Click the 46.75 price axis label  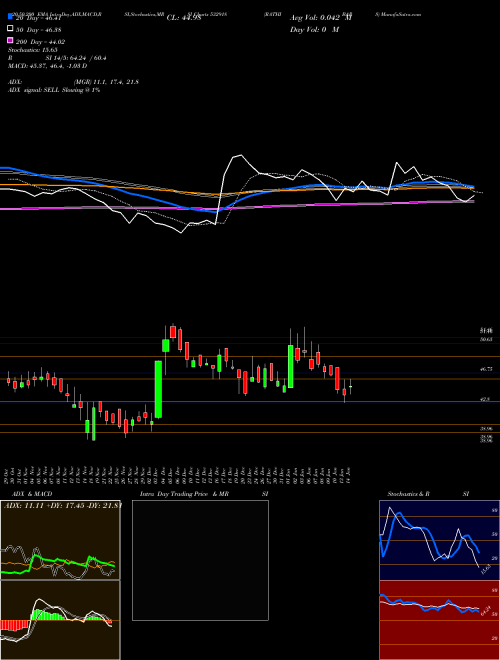point(486,369)
